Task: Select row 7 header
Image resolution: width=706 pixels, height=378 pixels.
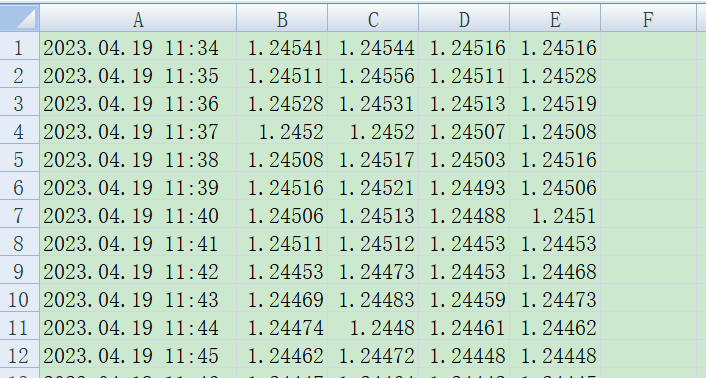Action: coord(19,214)
